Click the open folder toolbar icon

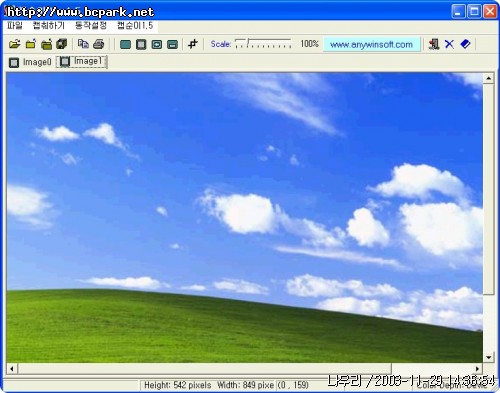coord(14,44)
